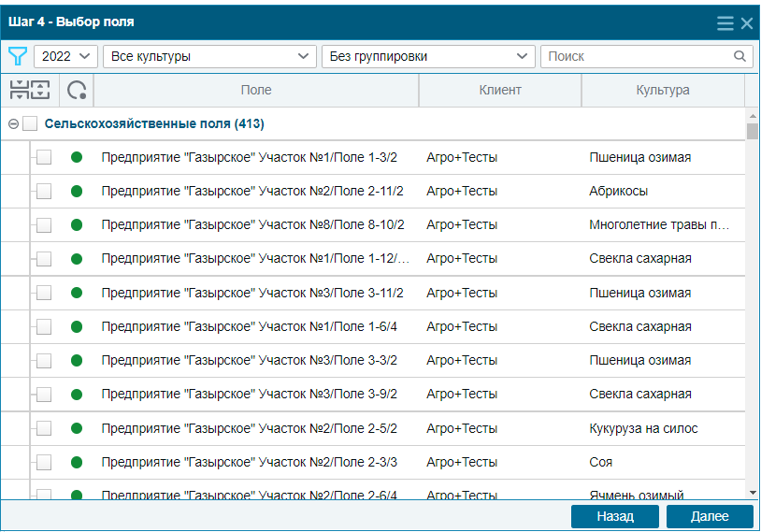Click Агро+Тесты client in Поле 2-11/2 row
This screenshot has height=532, width=761.
(x=462, y=192)
